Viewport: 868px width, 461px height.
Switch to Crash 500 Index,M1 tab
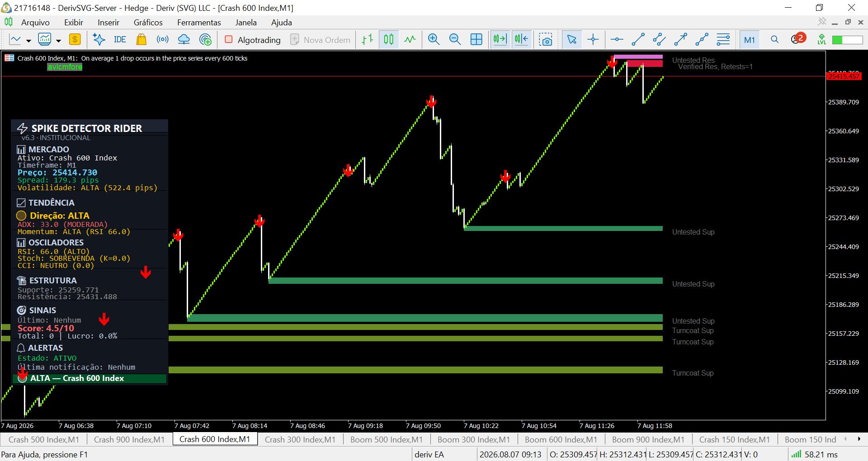tap(44, 439)
